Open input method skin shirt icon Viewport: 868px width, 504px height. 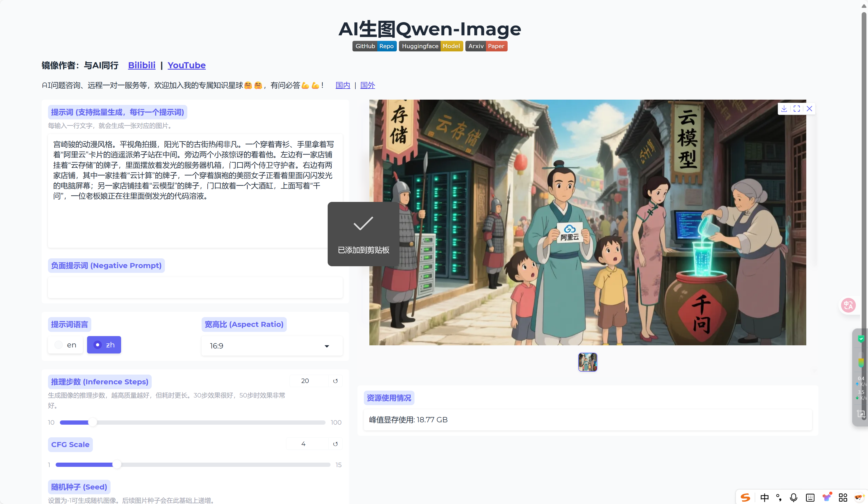[x=827, y=497]
